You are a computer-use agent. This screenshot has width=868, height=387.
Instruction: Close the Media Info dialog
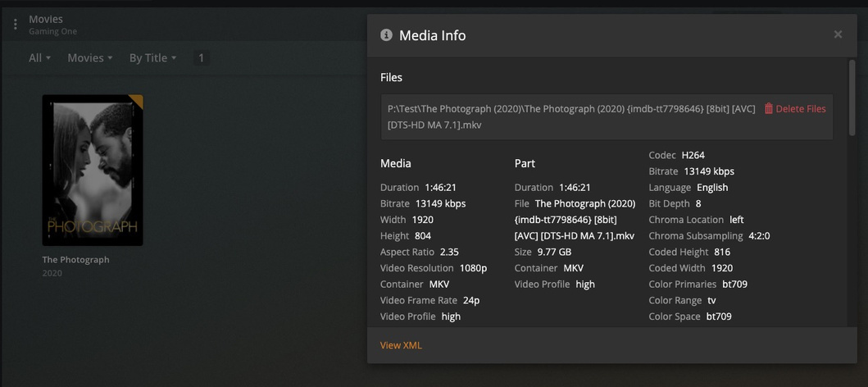838,34
